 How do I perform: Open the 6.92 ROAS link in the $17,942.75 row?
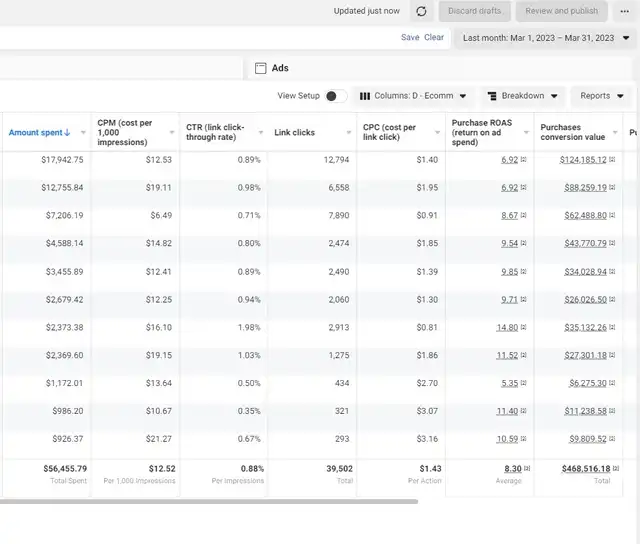point(509,160)
